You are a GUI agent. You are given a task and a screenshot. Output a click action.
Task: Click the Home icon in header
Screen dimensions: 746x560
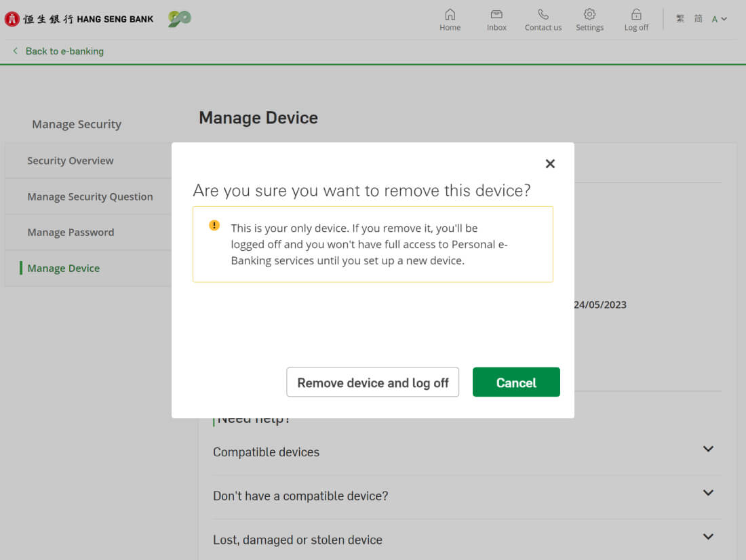450,15
